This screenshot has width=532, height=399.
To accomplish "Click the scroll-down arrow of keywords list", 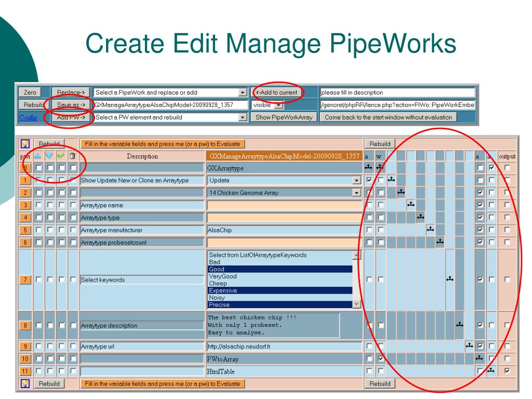I will [356, 304].
